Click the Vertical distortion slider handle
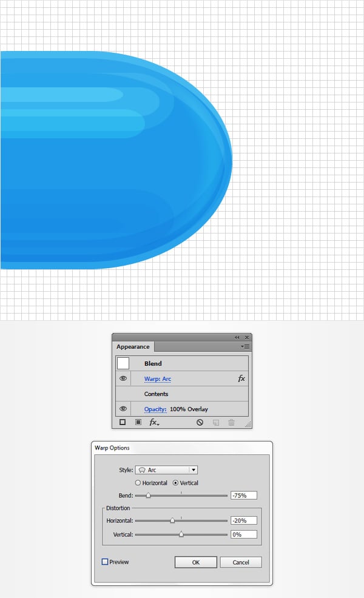 click(181, 534)
